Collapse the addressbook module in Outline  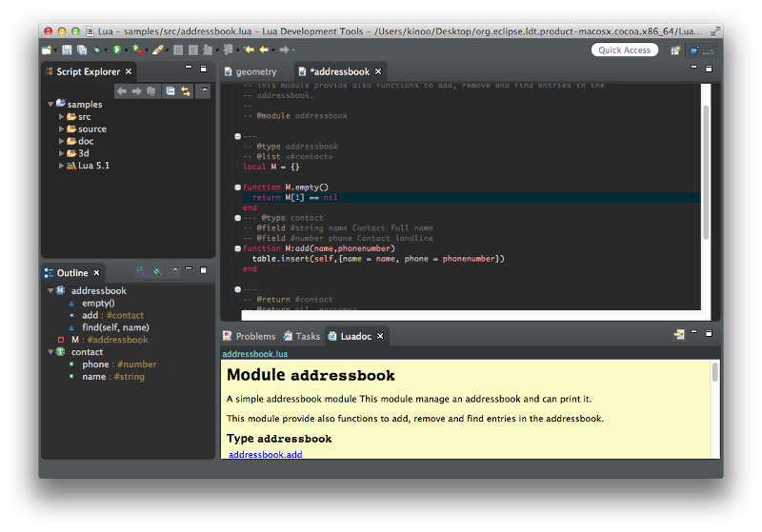(x=50, y=291)
